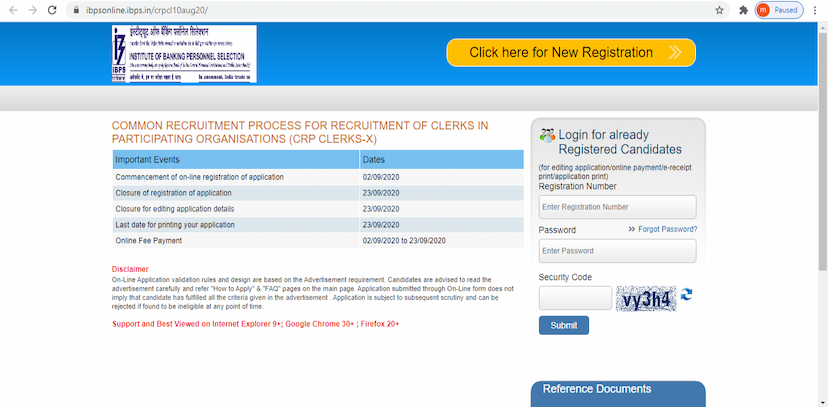Click the Dates column header

click(441, 159)
